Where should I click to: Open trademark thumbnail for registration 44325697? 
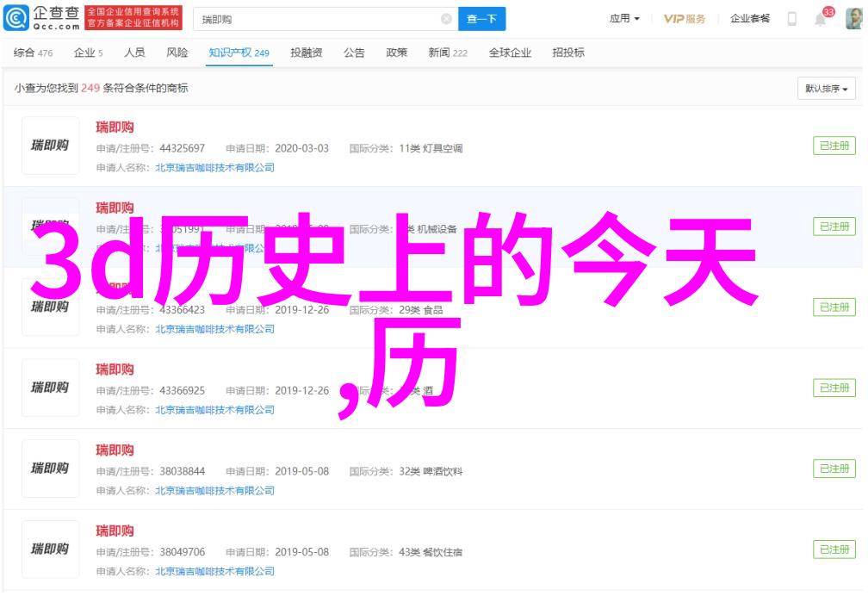tap(50, 146)
